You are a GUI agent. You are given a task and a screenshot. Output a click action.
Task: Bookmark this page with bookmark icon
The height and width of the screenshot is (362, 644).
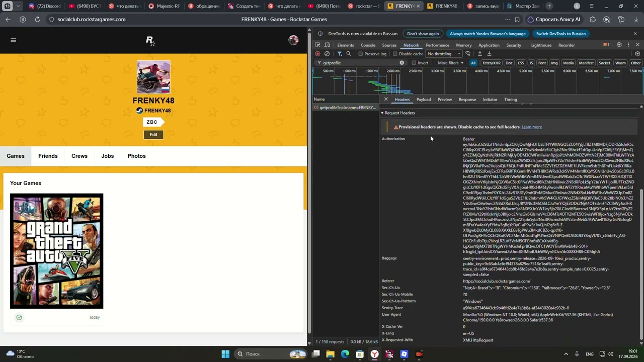click(x=517, y=20)
